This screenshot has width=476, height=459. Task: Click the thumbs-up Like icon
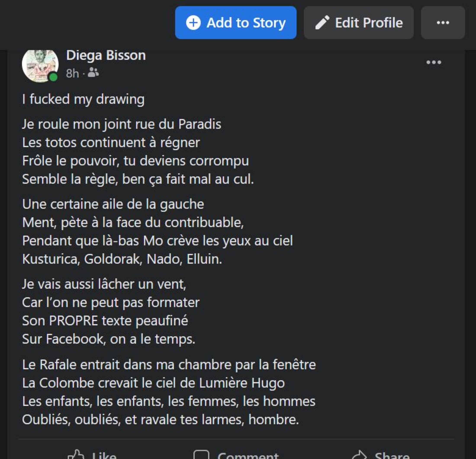coord(76,455)
